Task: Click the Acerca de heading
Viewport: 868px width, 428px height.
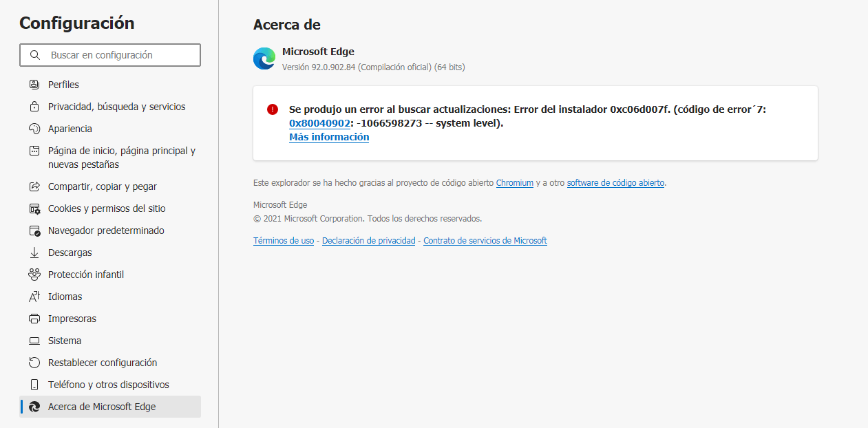Action: 287,25
